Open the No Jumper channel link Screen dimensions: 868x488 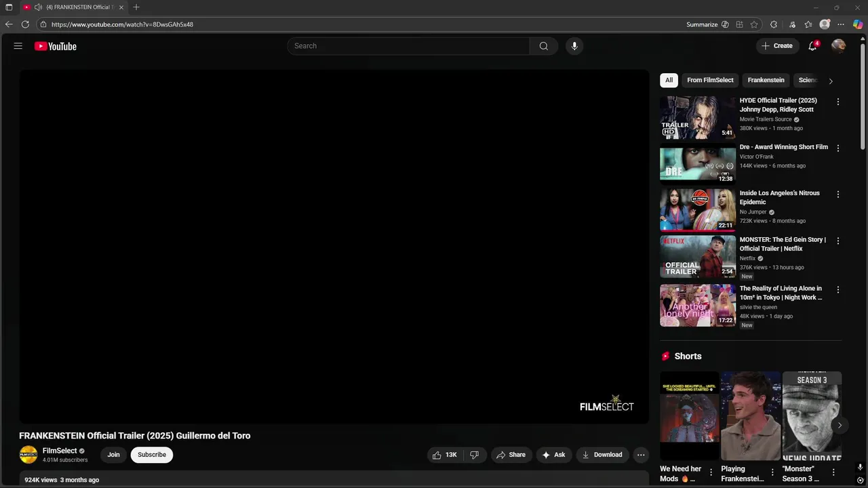(x=753, y=212)
